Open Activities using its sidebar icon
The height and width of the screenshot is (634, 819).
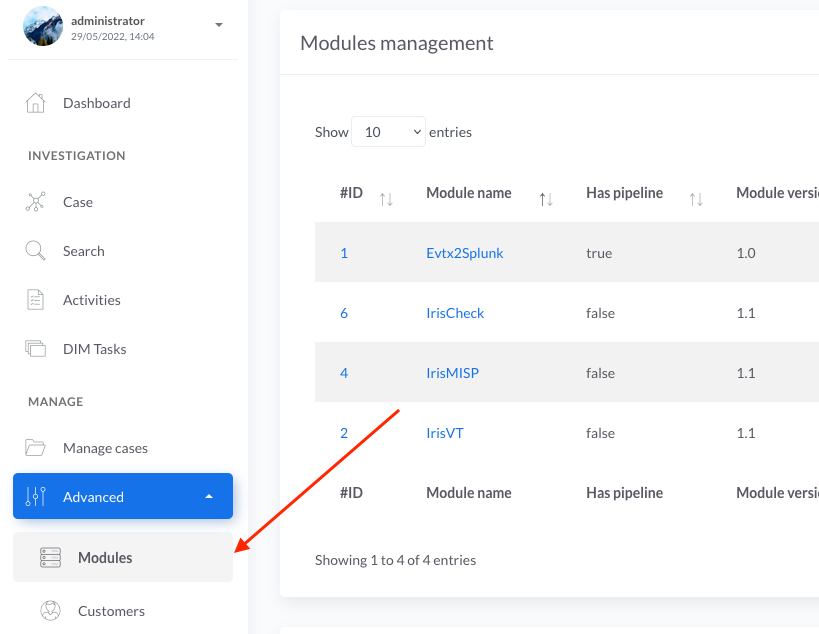35,299
